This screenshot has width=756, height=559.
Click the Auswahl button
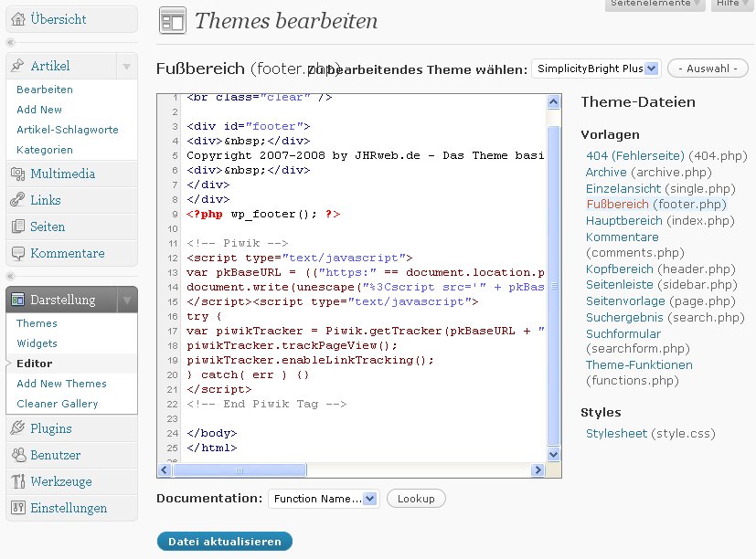(708, 69)
